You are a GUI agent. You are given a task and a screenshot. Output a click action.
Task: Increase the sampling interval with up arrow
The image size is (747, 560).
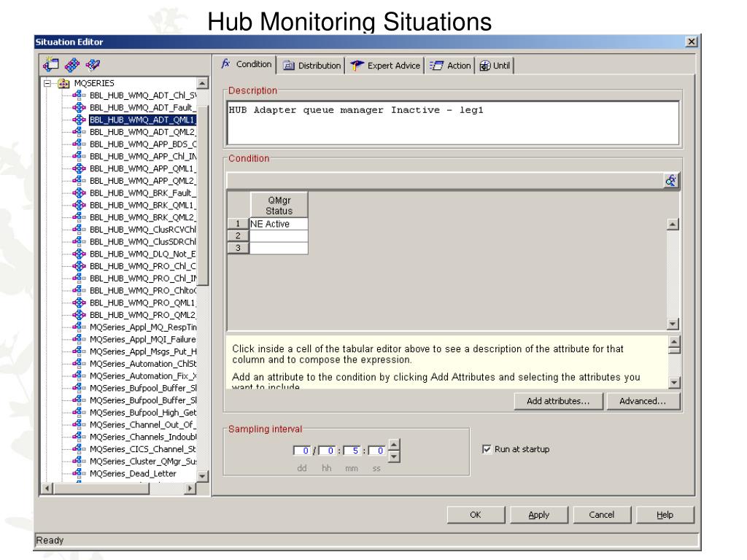click(x=394, y=445)
